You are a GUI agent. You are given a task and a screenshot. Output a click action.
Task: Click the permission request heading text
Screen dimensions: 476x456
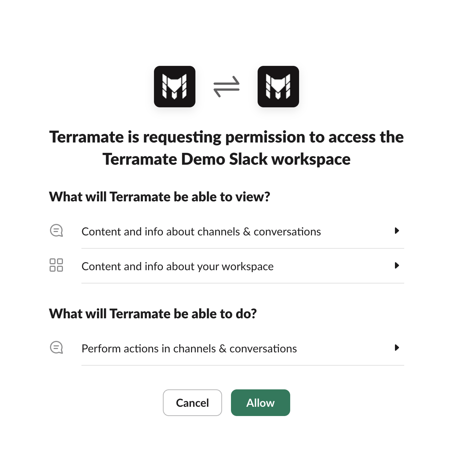pyautogui.click(x=227, y=148)
